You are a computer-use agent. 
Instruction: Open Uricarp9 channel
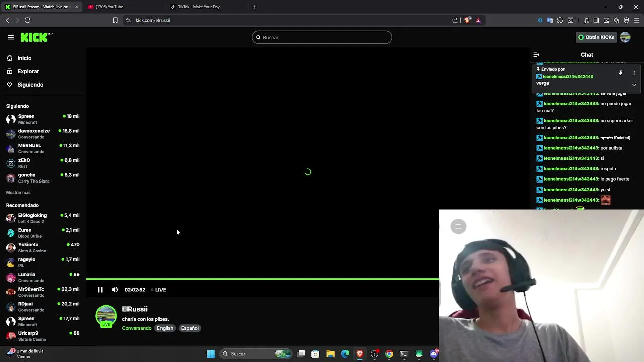click(43, 336)
